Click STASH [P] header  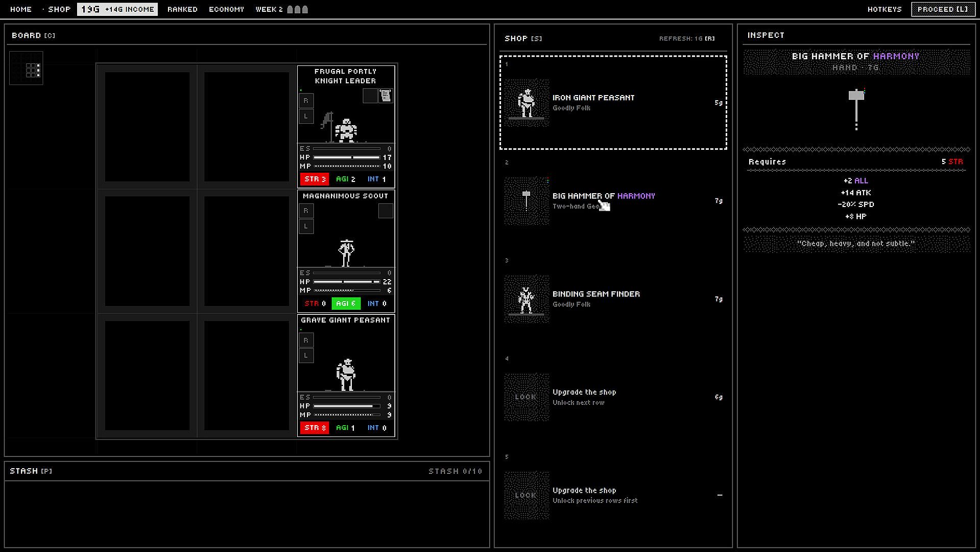(31, 471)
